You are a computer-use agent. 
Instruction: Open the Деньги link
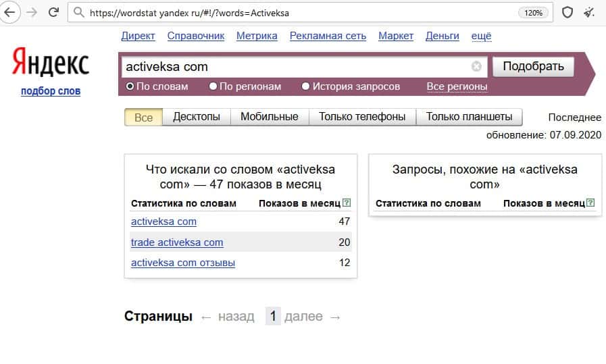click(442, 36)
